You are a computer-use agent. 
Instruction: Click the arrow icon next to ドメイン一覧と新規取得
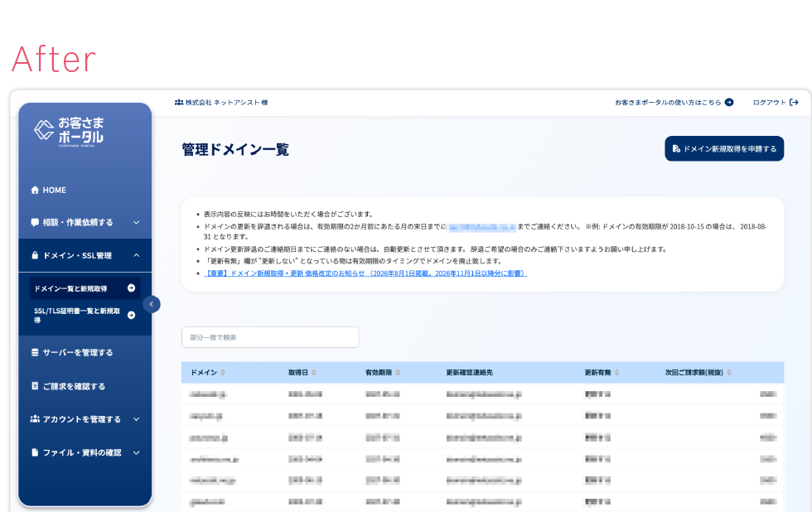point(132,287)
